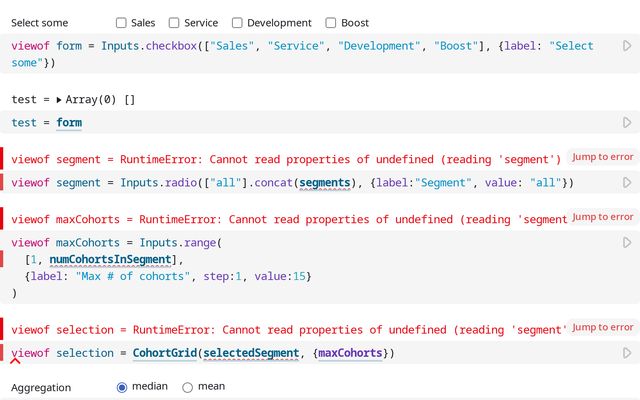640x400 pixels.
Task: Run the viewof form checkbox cell
Action: [627, 46]
